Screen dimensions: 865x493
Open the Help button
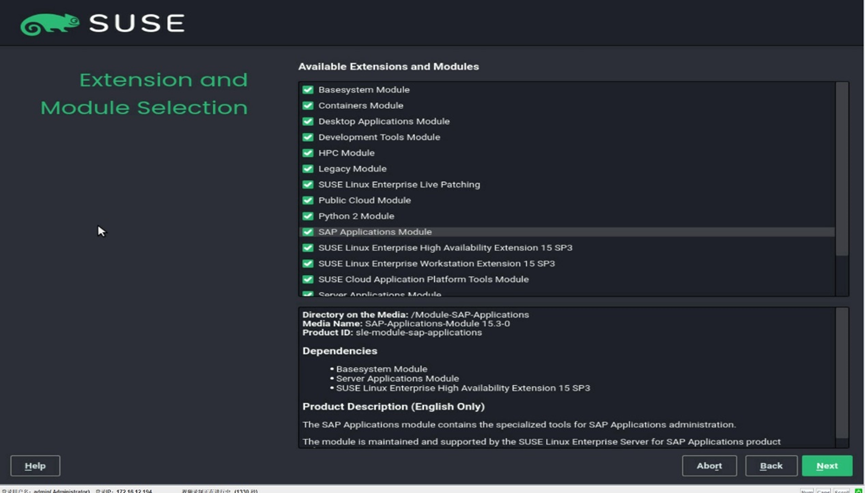pos(35,466)
